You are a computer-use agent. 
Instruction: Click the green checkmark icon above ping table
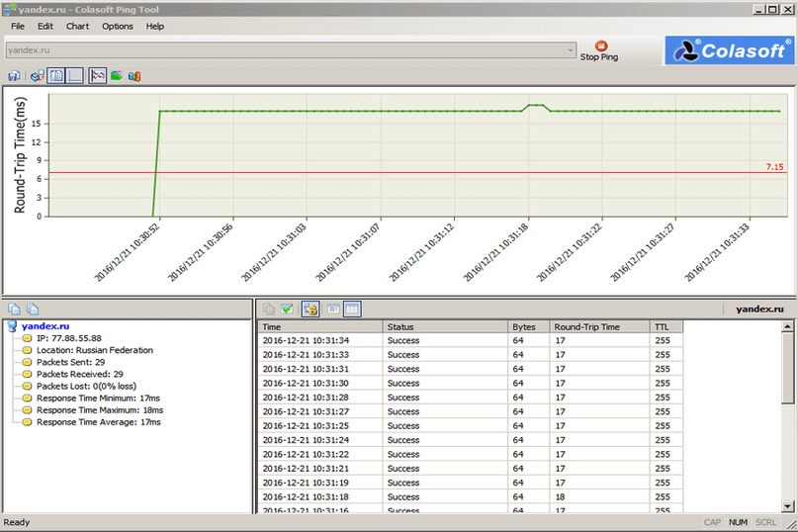(x=286, y=310)
